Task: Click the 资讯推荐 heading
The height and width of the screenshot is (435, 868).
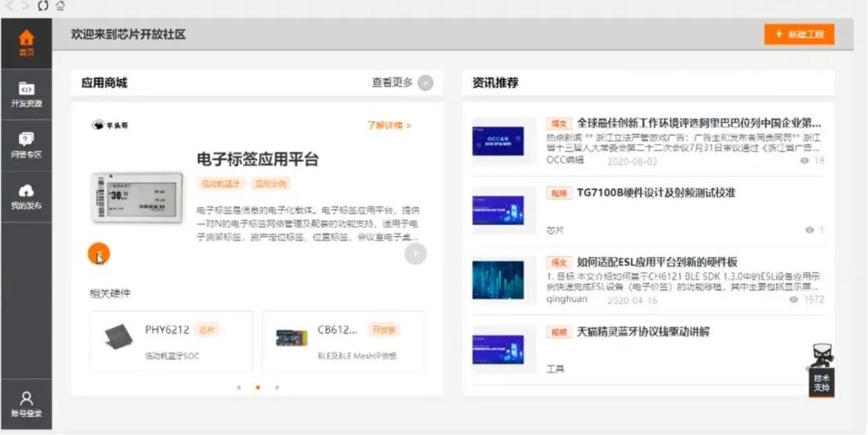Action: (x=495, y=83)
